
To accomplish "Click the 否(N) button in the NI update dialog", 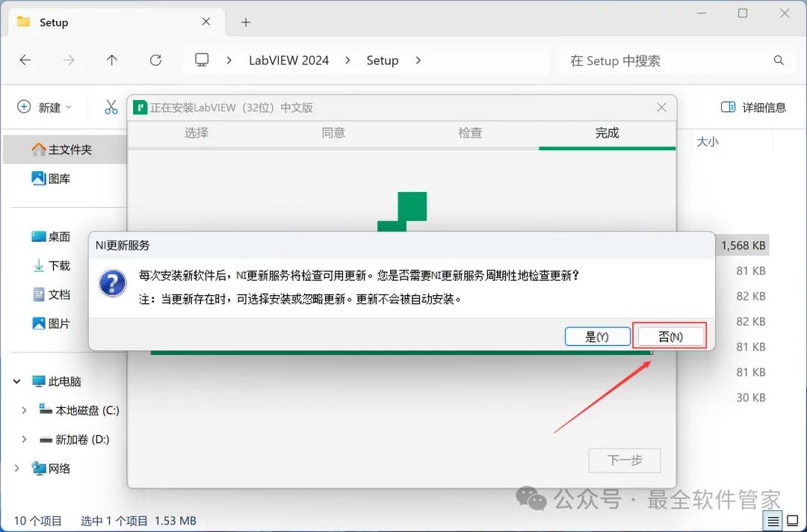I will (670, 336).
